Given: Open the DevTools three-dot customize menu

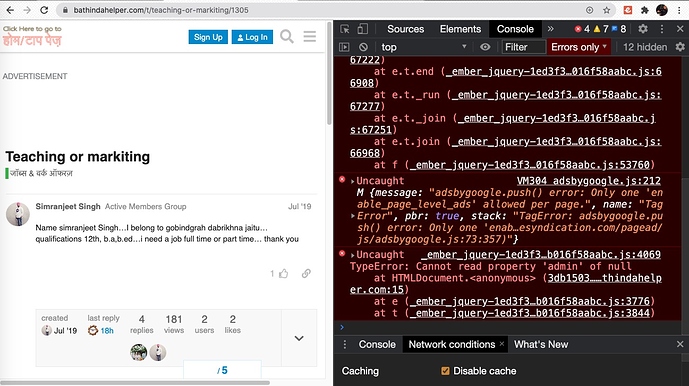Looking at the screenshot, I should (662, 29).
